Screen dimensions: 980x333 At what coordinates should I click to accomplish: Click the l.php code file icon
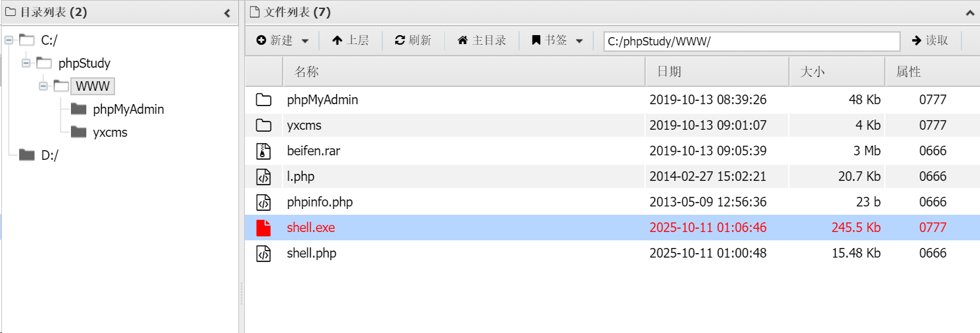coord(263,176)
